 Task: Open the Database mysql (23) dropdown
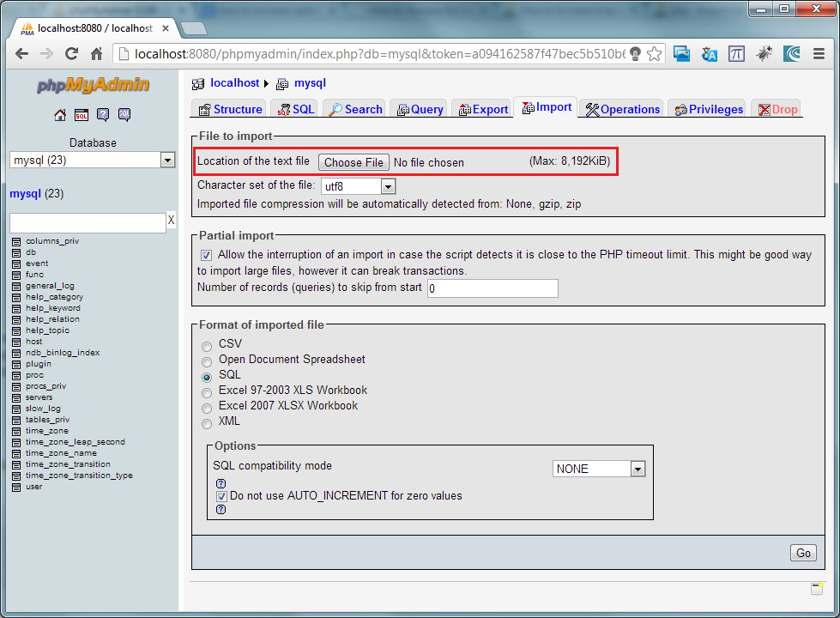93,161
